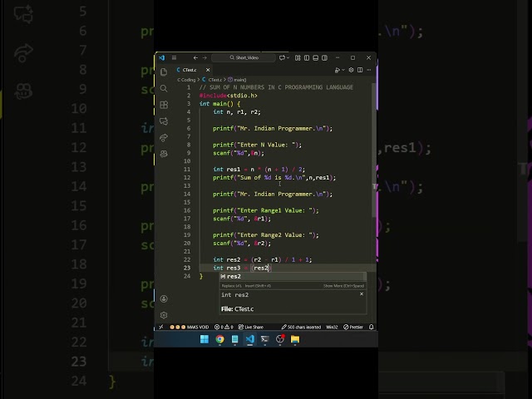Click Win32 in status bar
This screenshot has height=399, width=532.
(x=332, y=327)
